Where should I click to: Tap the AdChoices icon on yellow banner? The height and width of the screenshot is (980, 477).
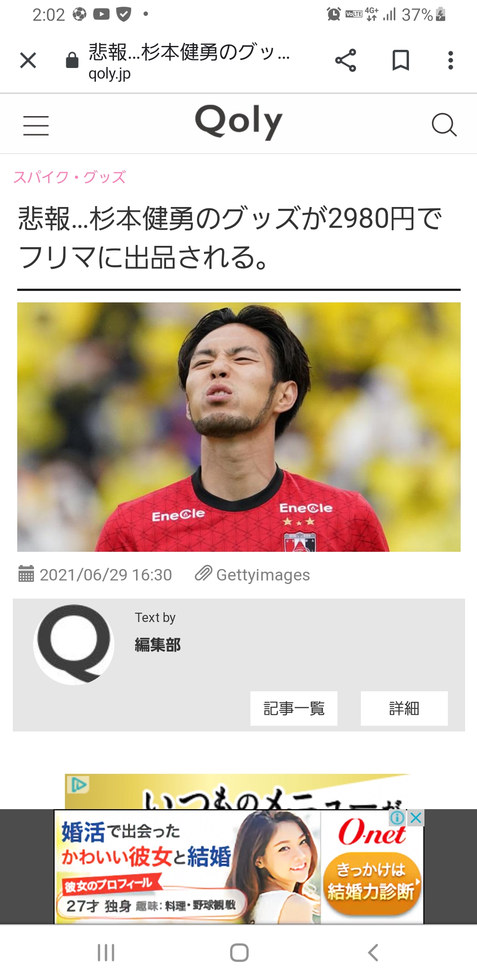(79, 784)
